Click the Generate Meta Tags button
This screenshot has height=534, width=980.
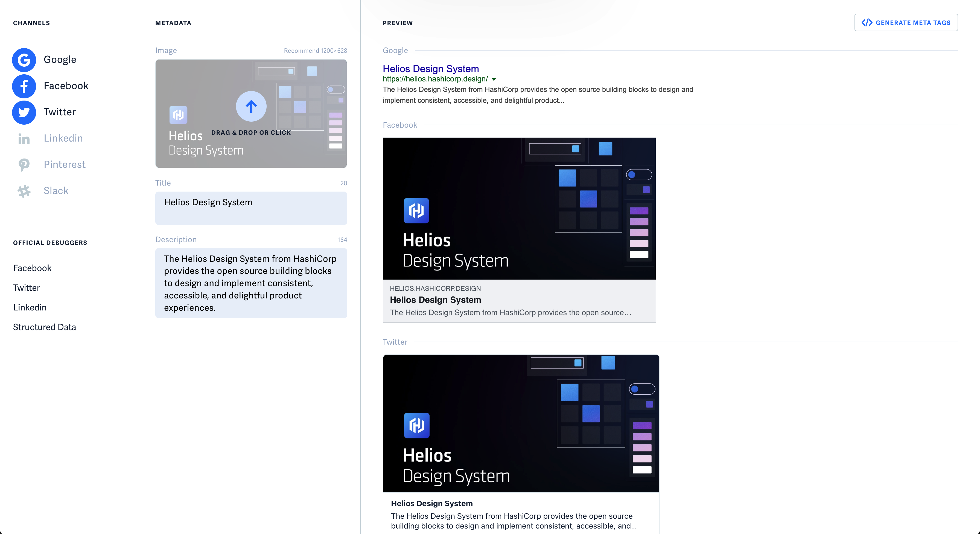tap(906, 23)
